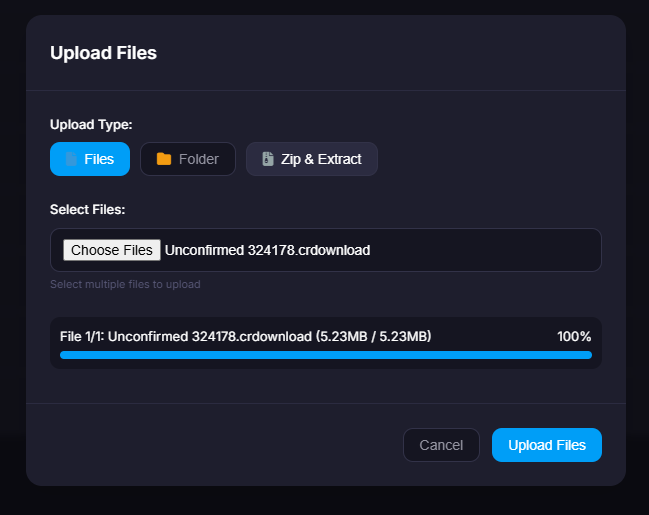Screen dimensions: 649x515
Task: Click the yellow folder icon
Action: pos(164,159)
